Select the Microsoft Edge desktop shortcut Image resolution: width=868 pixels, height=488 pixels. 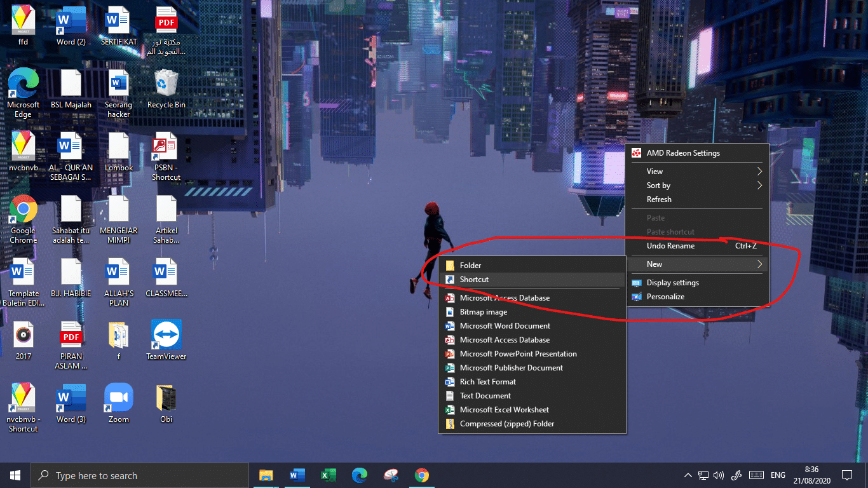24,93
